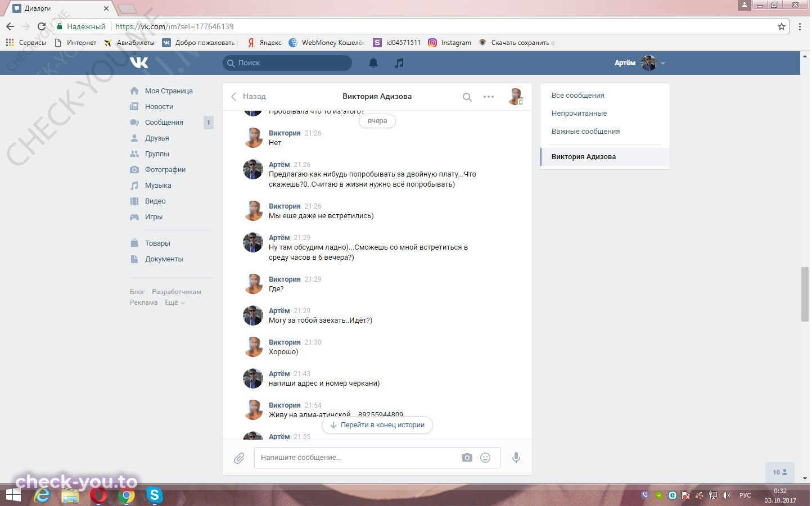Click the address bar URL
The image size is (812, 506).
point(174,26)
